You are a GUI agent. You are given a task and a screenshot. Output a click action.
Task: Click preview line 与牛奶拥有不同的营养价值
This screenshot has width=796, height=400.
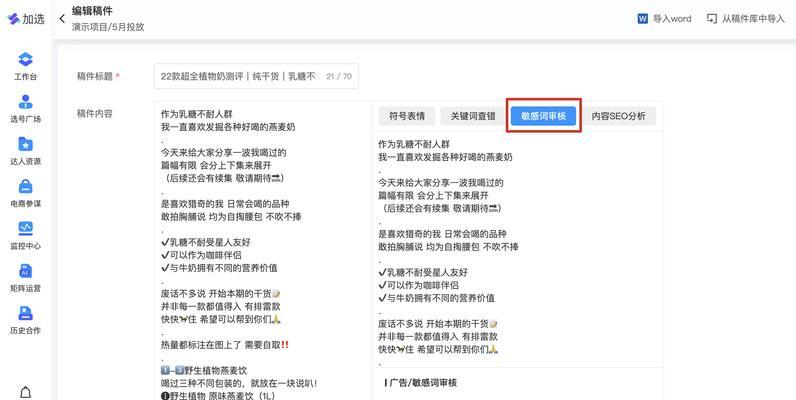(436, 298)
